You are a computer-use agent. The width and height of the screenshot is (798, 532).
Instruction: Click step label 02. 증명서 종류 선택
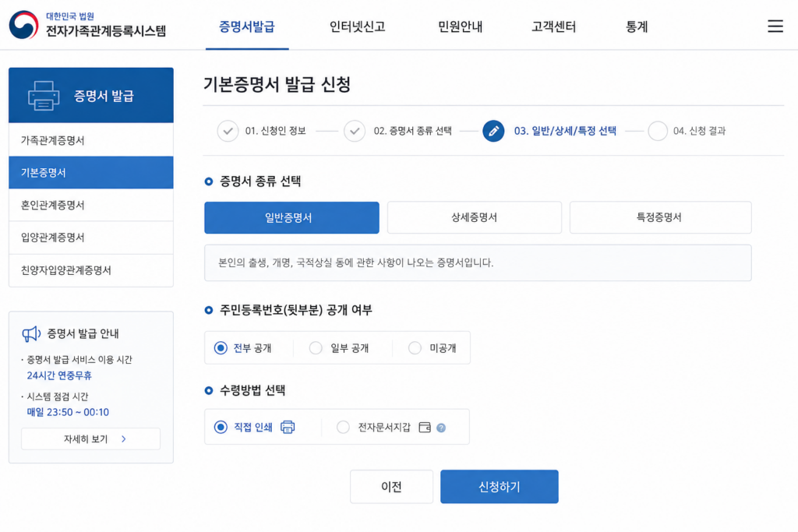coord(413,131)
